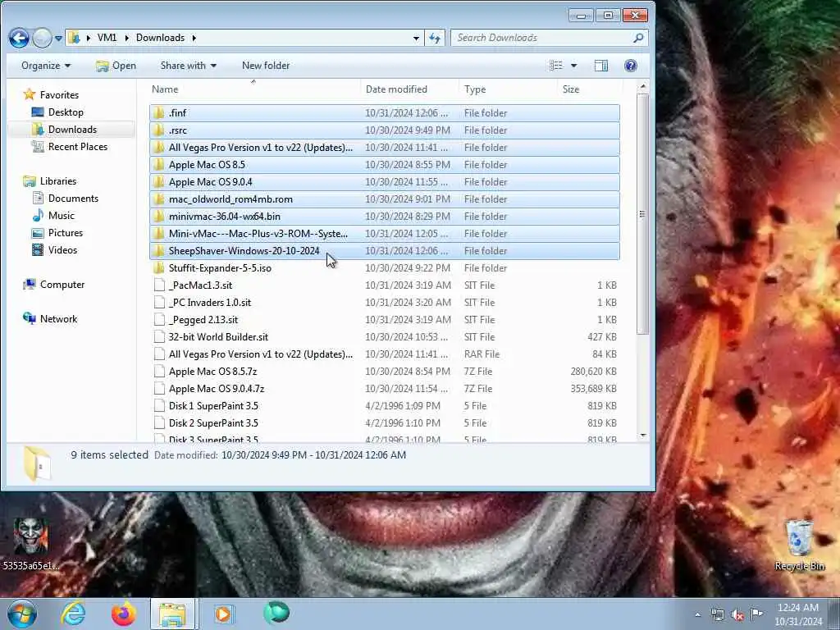Launch Internet Explorer from taskbar
Viewport: 840px width, 630px height.
coord(72,614)
